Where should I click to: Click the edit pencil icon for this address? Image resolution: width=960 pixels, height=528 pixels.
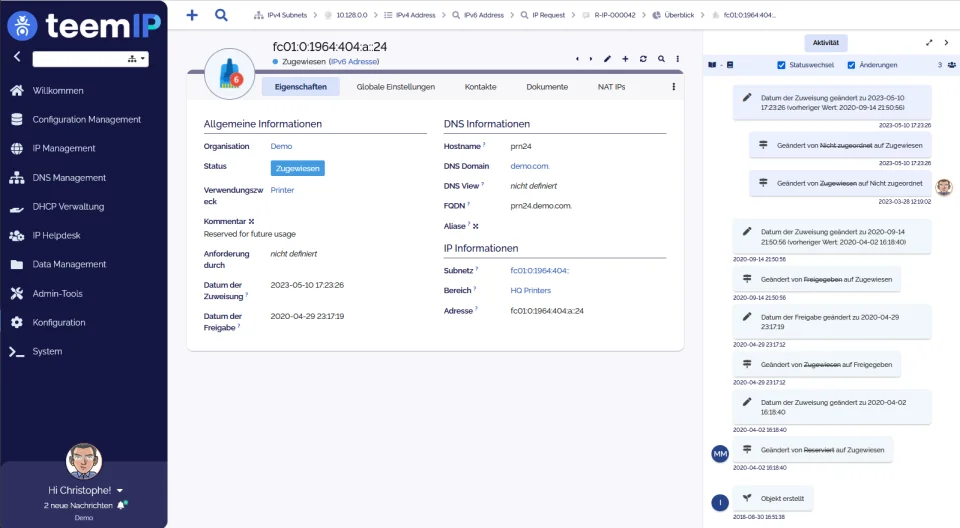pos(607,59)
